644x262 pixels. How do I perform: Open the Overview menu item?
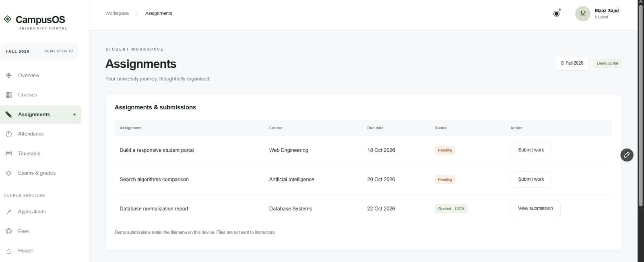tap(41, 76)
